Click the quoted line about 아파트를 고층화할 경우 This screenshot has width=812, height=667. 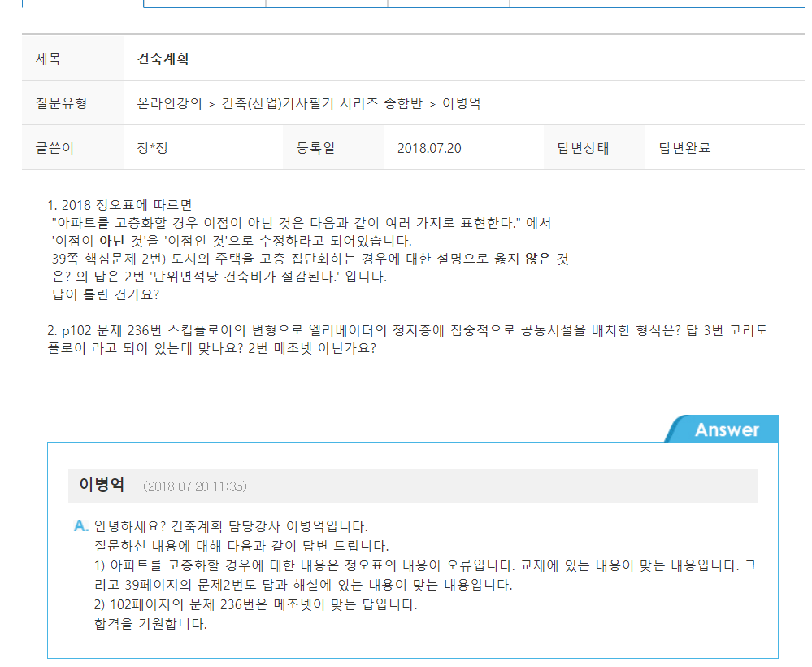coord(301,224)
